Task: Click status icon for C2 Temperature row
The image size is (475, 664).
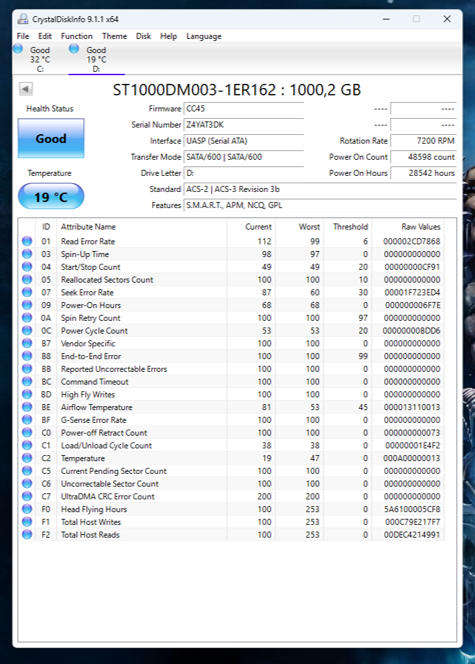Action: point(27,457)
